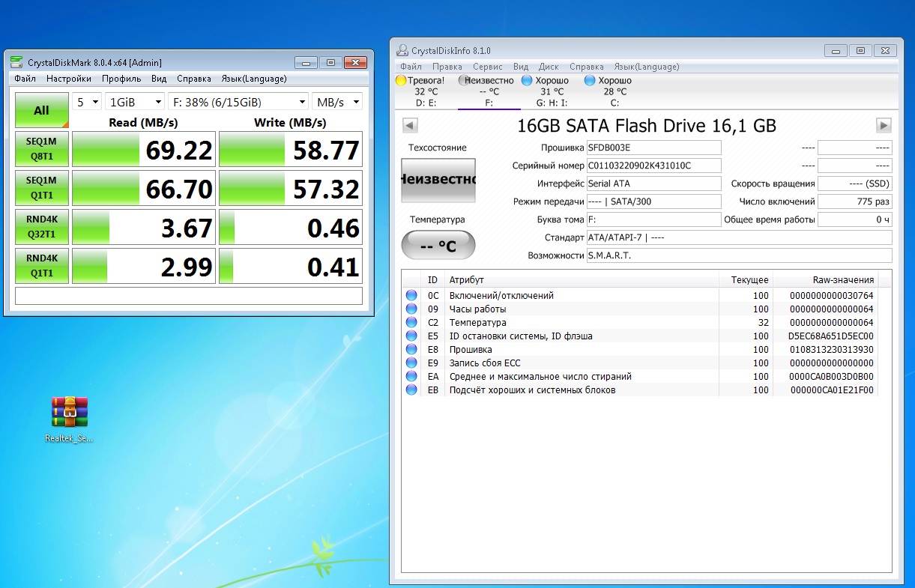
Task: Click status orb for Включений/отключений attribute
Action: [411, 295]
